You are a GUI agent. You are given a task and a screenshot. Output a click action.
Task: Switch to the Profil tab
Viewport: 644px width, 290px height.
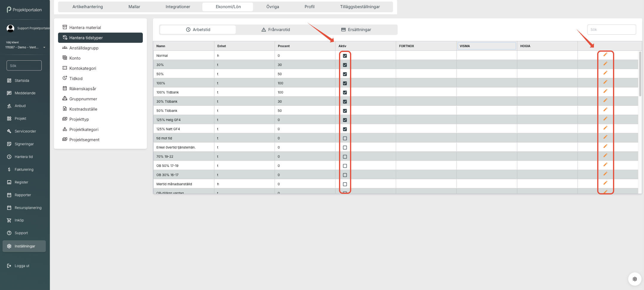[x=309, y=7]
